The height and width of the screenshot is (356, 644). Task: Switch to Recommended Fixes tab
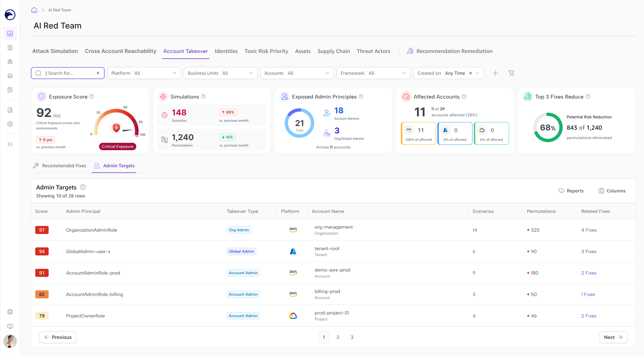[x=60, y=166]
